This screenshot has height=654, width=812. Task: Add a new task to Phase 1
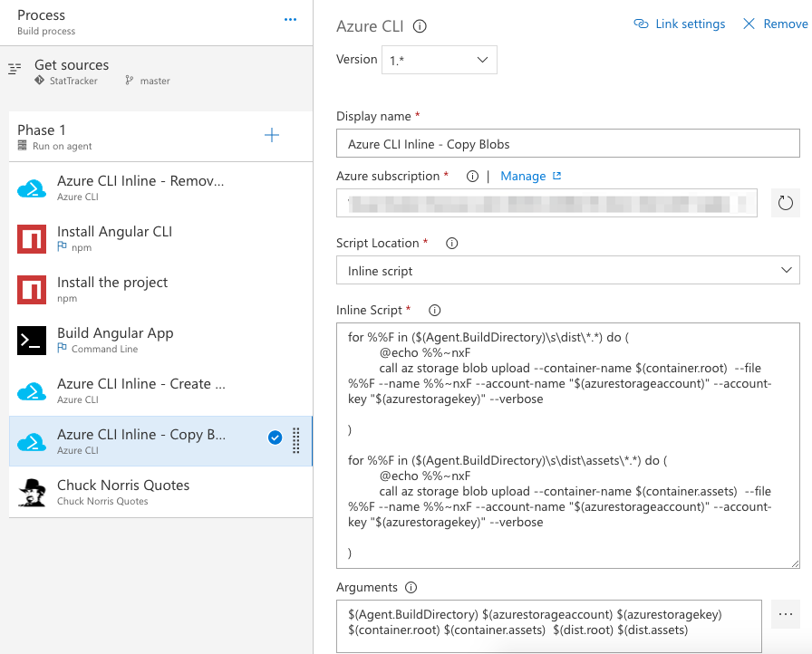[x=272, y=134]
